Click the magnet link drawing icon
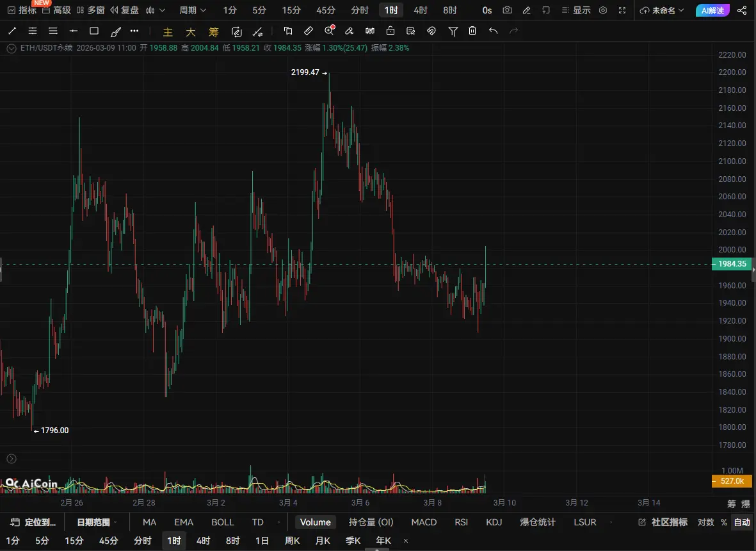 (x=431, y=31)
